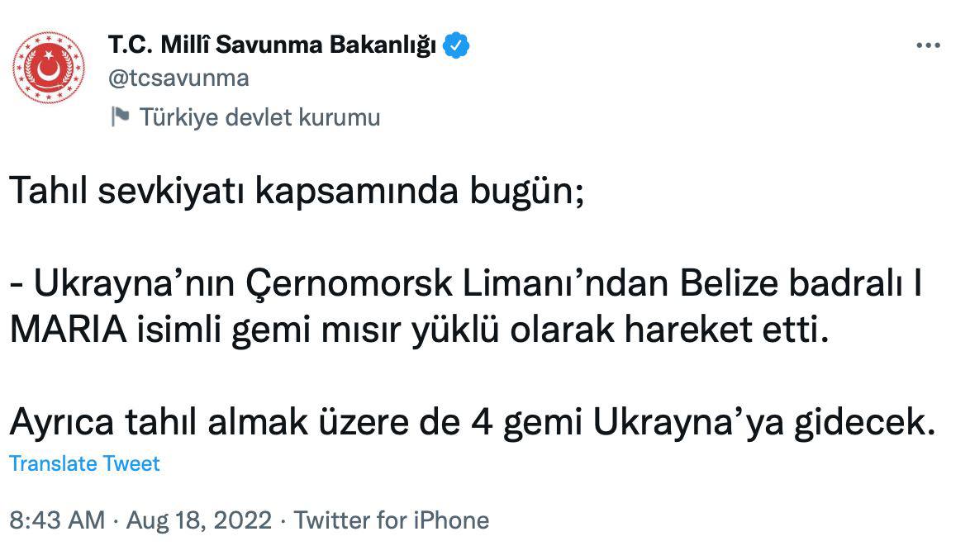
Task: Open the T.C. Millî Savunma Bakanlığı profile name
Action: pos(272,45)
